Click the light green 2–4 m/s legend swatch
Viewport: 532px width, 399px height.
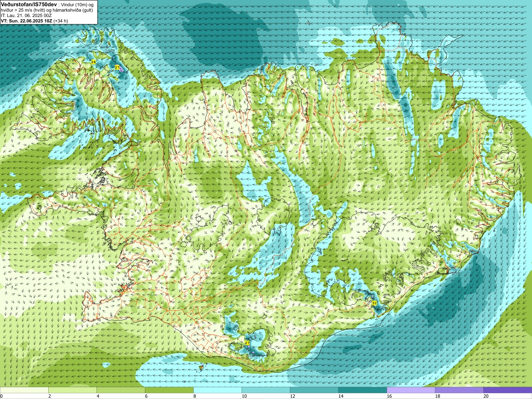[x=72, y=390]
